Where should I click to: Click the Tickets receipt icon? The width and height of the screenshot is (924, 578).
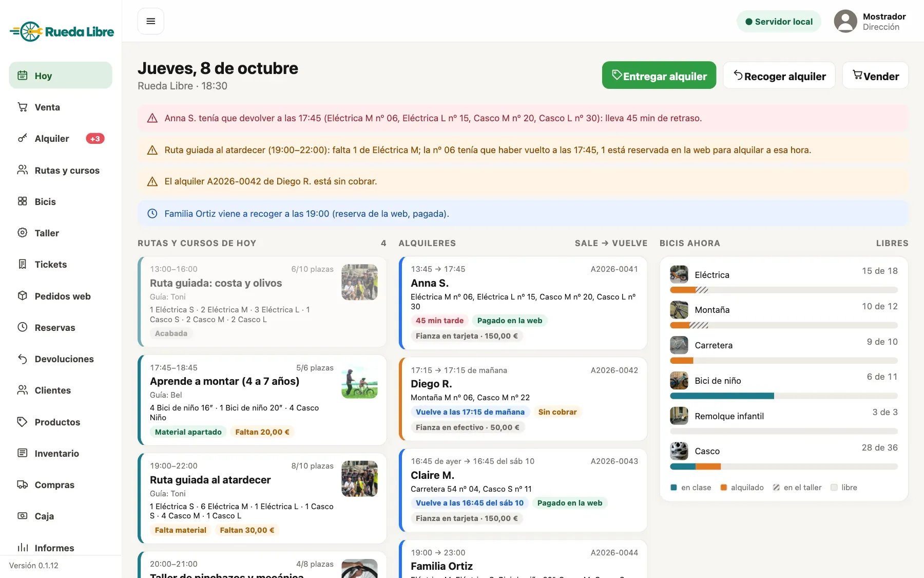click(x=23, y=264)
